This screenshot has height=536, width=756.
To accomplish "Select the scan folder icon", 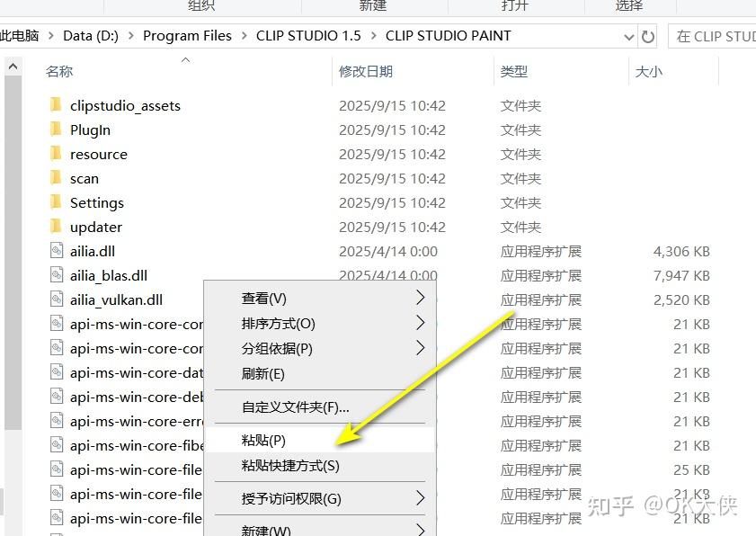I will [x=56, y=177].
